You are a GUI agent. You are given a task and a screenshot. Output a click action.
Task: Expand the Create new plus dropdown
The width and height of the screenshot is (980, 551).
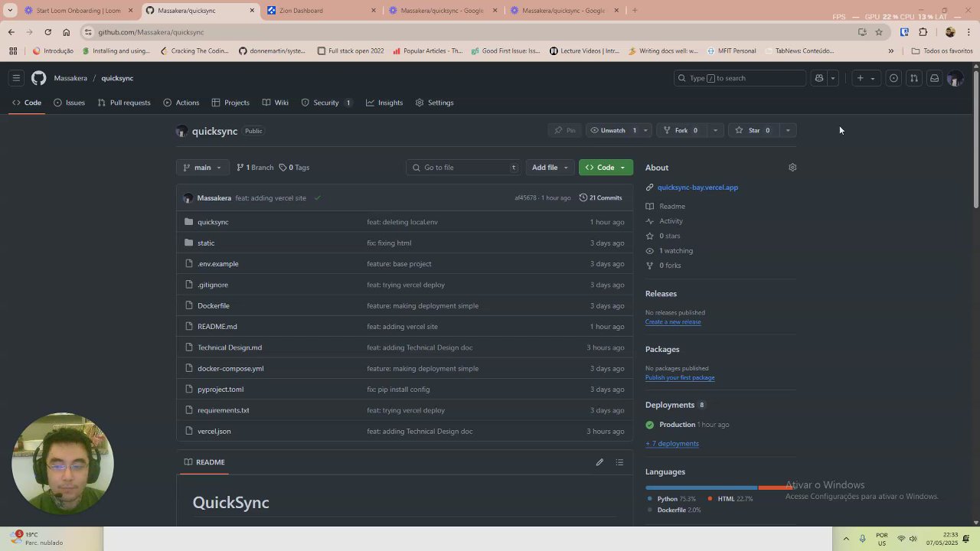(x=865, y=78)
